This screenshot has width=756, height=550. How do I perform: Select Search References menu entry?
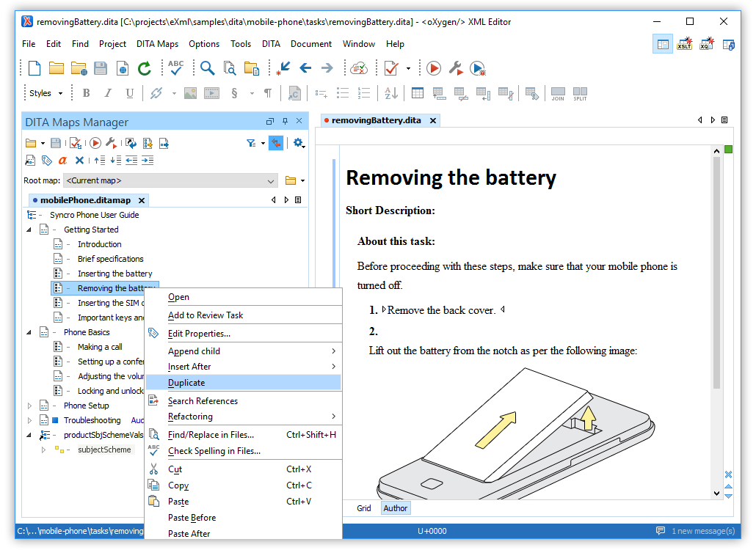(244, 401)
